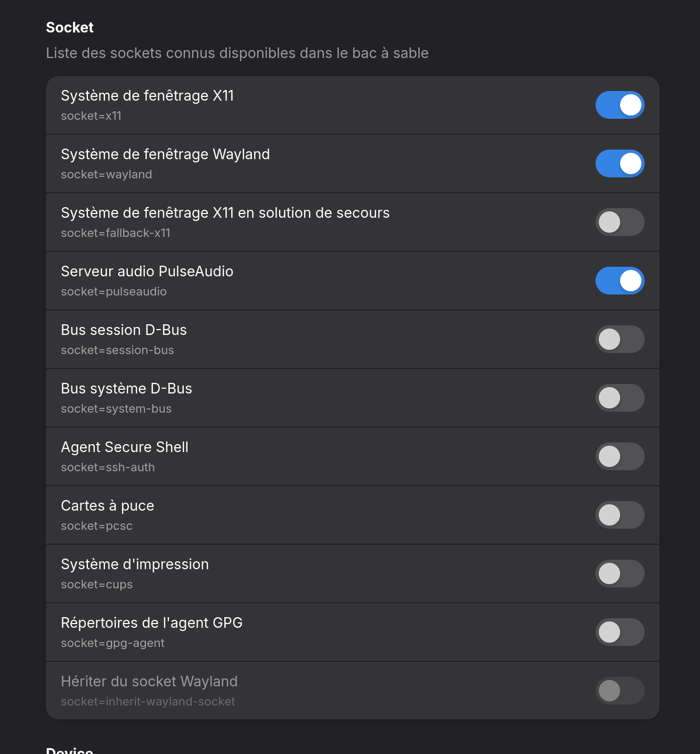Viewport: 700px width, 754px height.
Task: Click the "socket=system-bus" subtitle text
Action: pos(116,409)
